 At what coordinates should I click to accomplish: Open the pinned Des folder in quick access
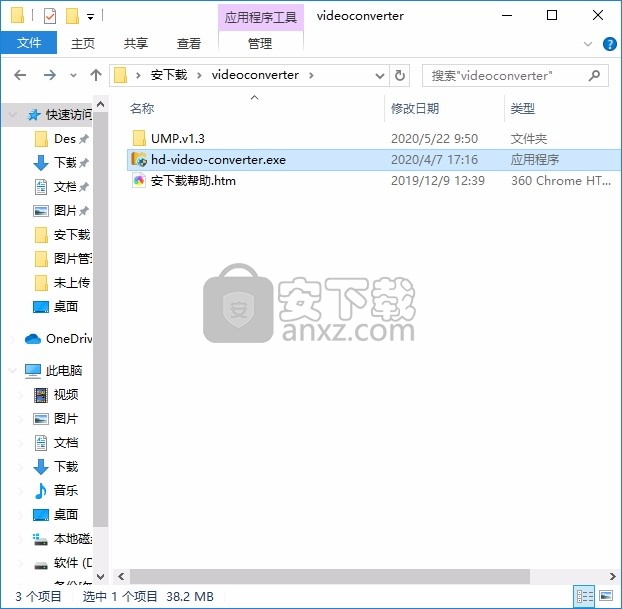(65, 138)
